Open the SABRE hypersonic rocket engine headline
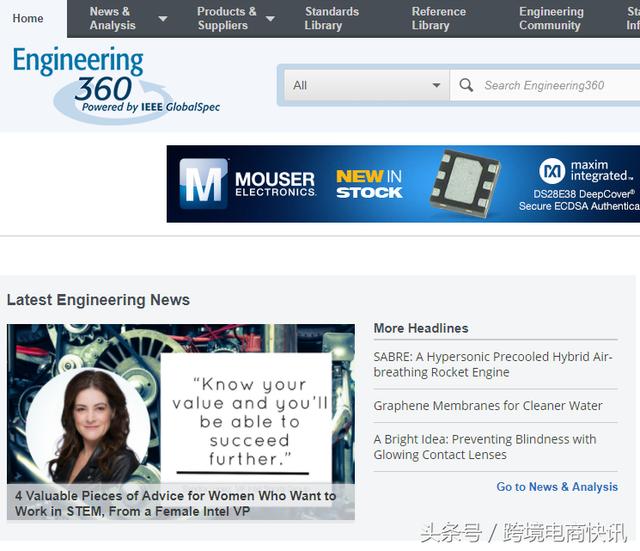 coord(492,364)
